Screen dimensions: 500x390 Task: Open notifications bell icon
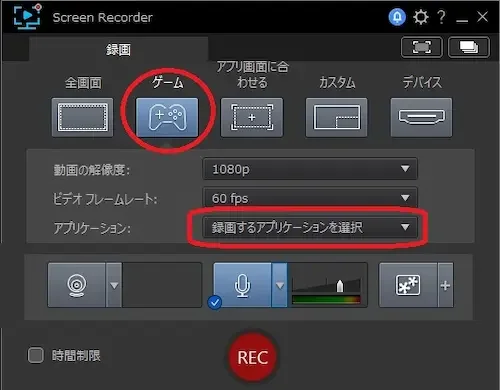pos(397,17)
